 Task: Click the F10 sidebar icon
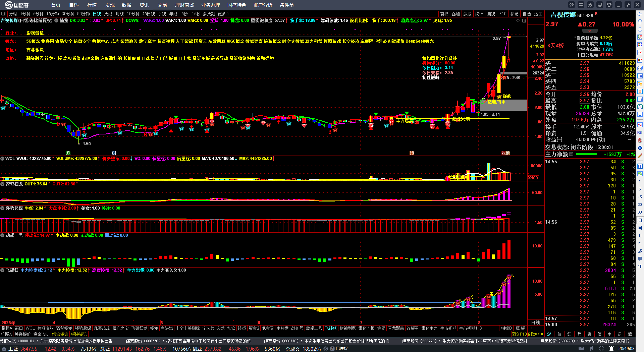640,76
